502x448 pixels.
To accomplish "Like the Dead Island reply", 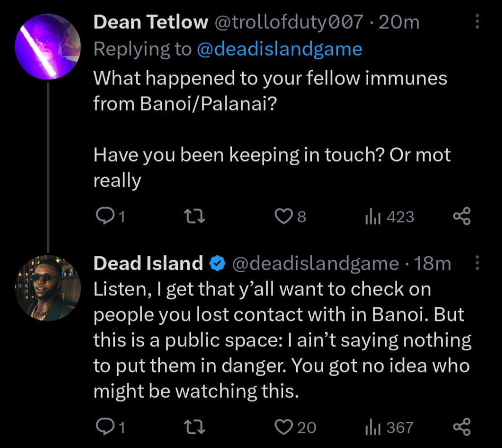I will pyautogui.click(x=284, y=427).
